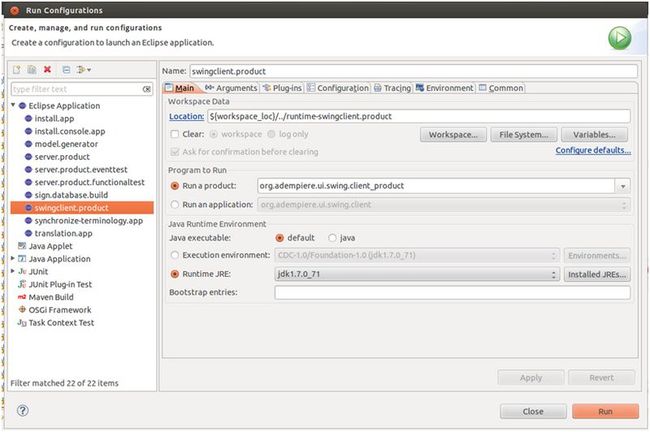Click the Java Applet type icon
The image size is (650, 432).
(x=22, y=246)
